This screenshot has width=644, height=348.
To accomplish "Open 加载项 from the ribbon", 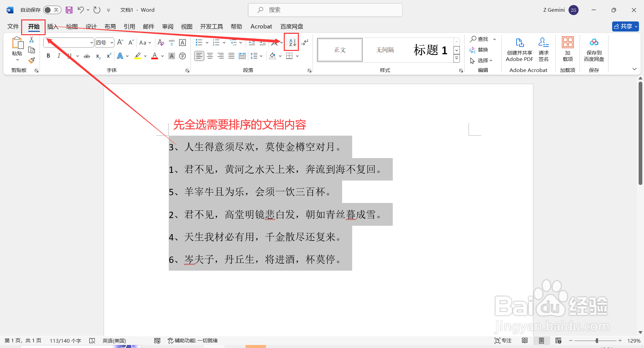I will pyautogui.click(x=567, y=50).
